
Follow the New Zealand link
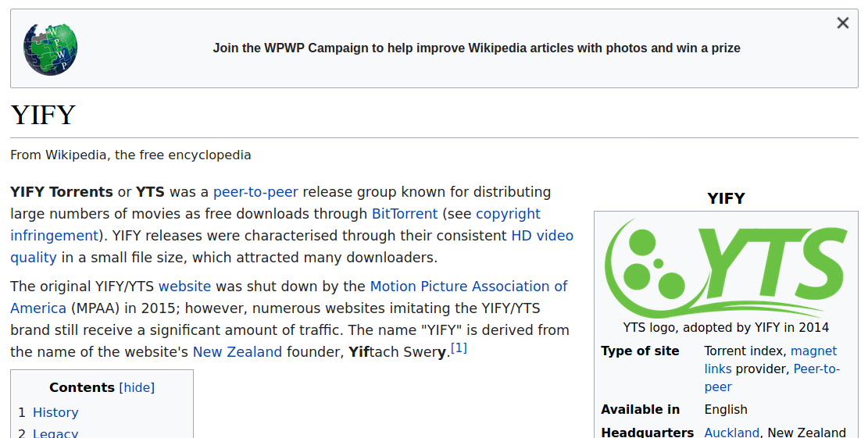click(238, 351)
